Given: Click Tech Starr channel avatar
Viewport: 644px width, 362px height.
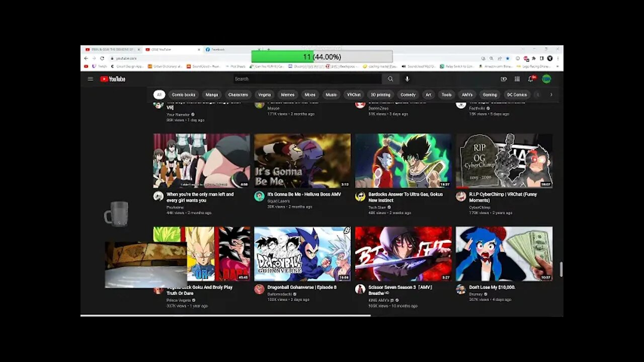Looking at the screenshot, I should tap(360, 196).
